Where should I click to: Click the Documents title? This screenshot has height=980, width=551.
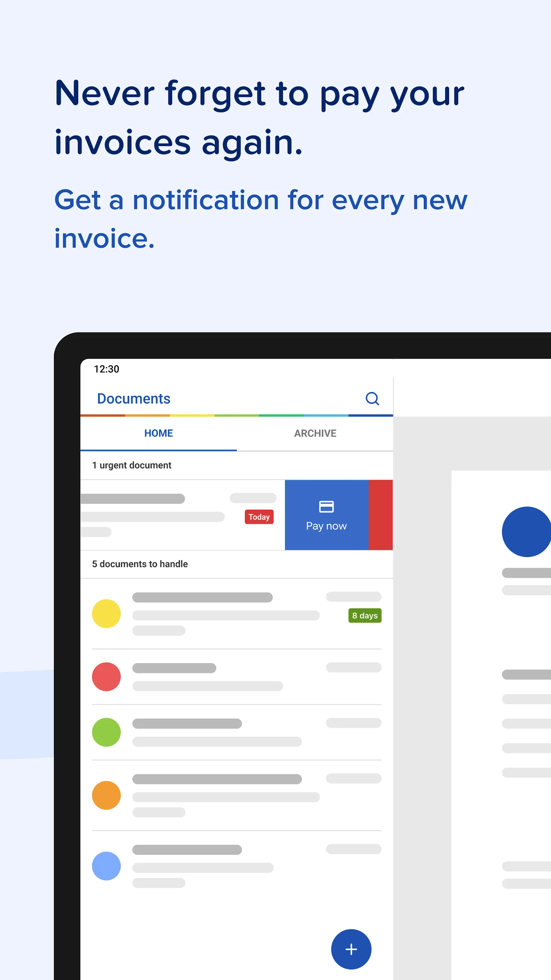pos(134,399)
